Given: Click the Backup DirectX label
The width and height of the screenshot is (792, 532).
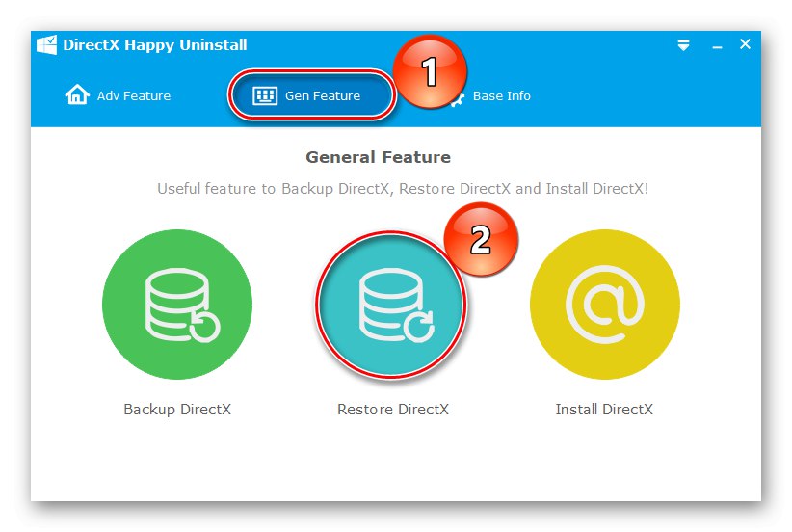Looking at the screenshot, I should 177,410.
